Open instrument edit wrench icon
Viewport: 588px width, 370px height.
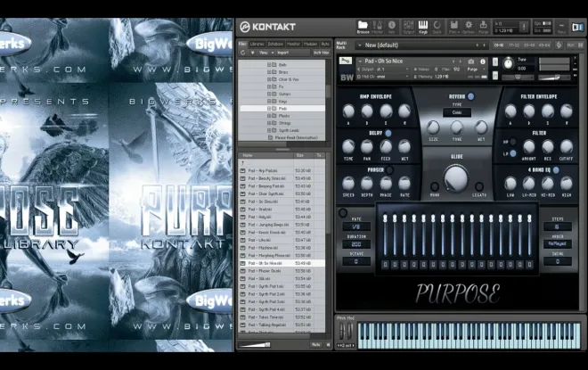pyautogui.click(x=346, y=61)
